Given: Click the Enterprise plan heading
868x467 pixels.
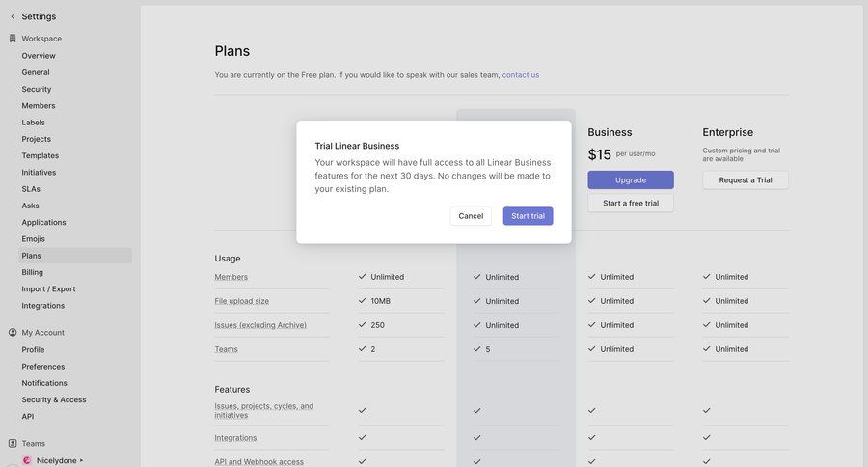Looking at the screenshot, I should pos(727,132).
